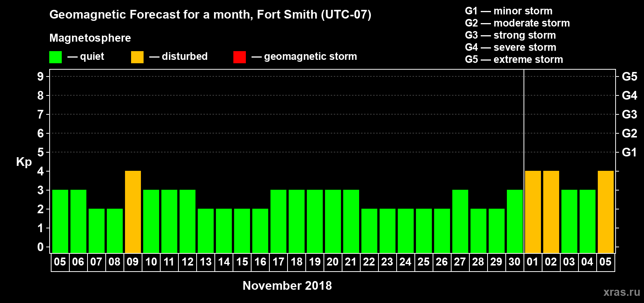This screenshot has width=644, height=303.
Task: Click the date label 30 on the axis
Action: [x=514, y=262]
